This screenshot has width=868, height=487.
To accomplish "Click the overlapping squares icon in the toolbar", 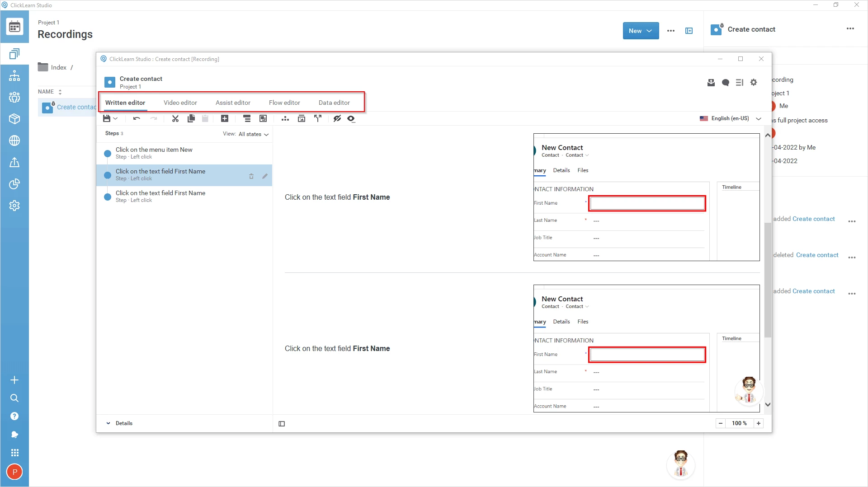I will (263, 118).
